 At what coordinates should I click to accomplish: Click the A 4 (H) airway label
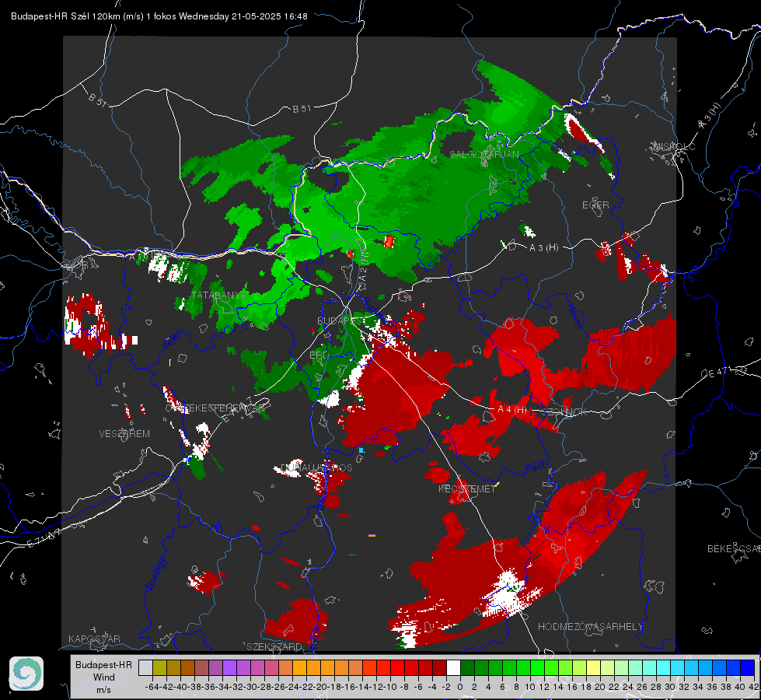click(512, 410)
